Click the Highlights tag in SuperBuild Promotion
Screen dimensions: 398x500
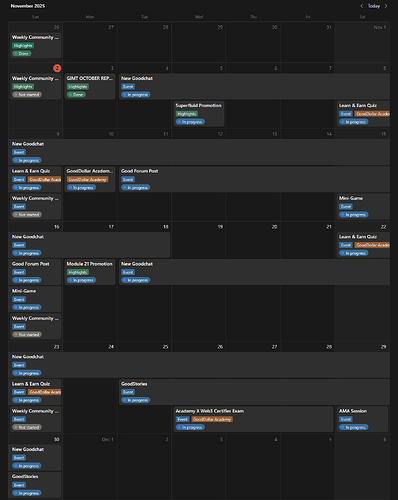tap(187, 114)
